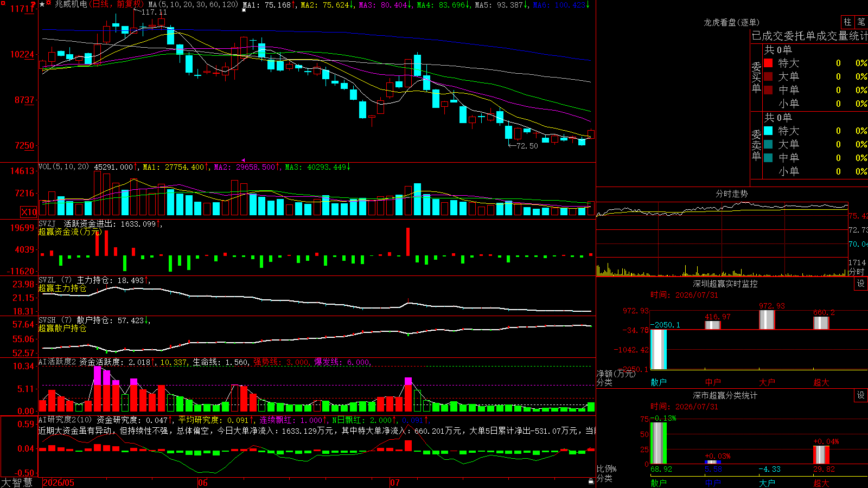868x488 pixels.
Task: Open the MA(5,10,20,30,60,120) indicator label
Action: click(x=194, y=5)
